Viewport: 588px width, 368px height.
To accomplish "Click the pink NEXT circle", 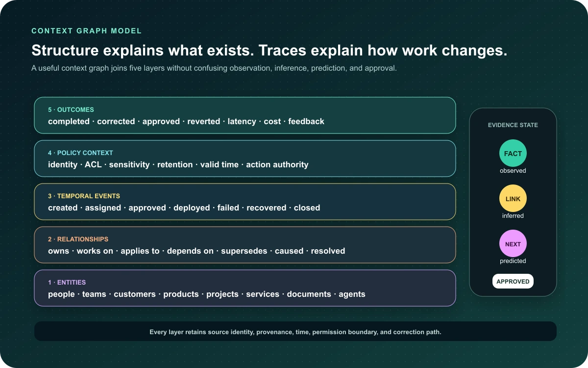I will (513, 244).
